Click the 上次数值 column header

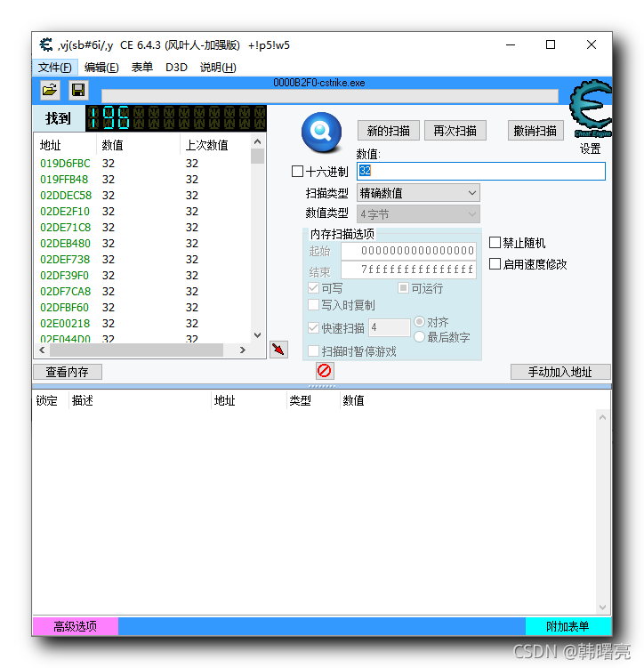[215, 145]
